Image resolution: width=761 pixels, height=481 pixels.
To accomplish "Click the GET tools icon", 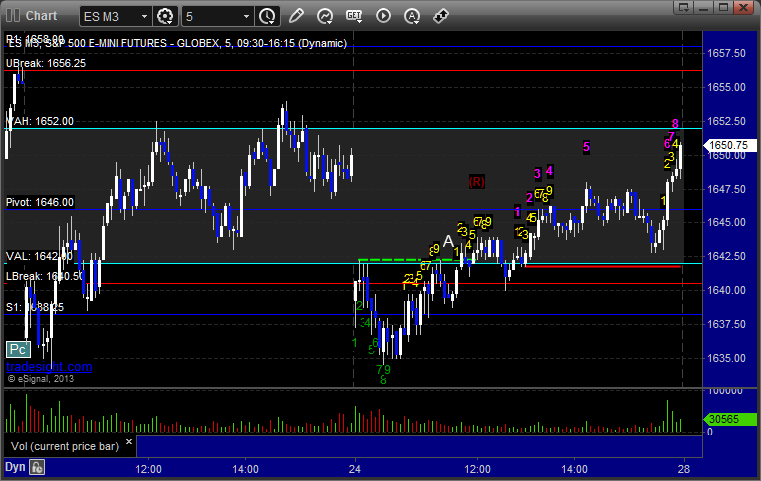I will click(x=354, y=16).
